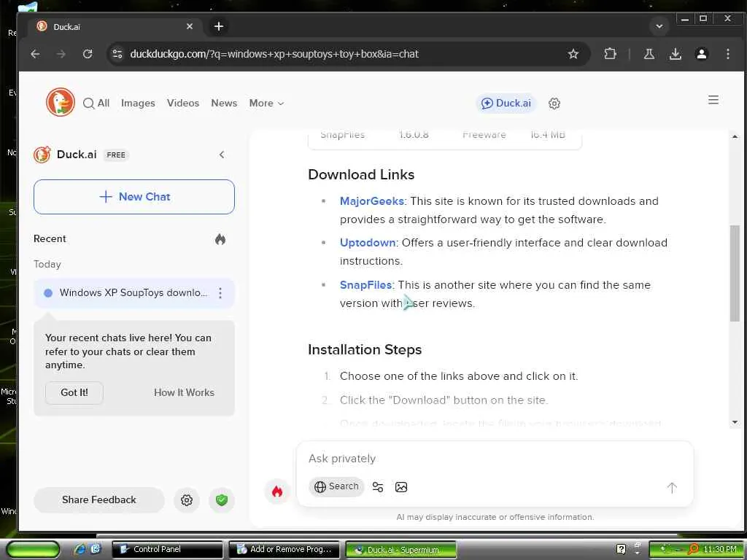Image resolution: width=747 pixels, height=560 pixels.
Task: Click the FREE badge beside Duck.ai
Action: 116,155
